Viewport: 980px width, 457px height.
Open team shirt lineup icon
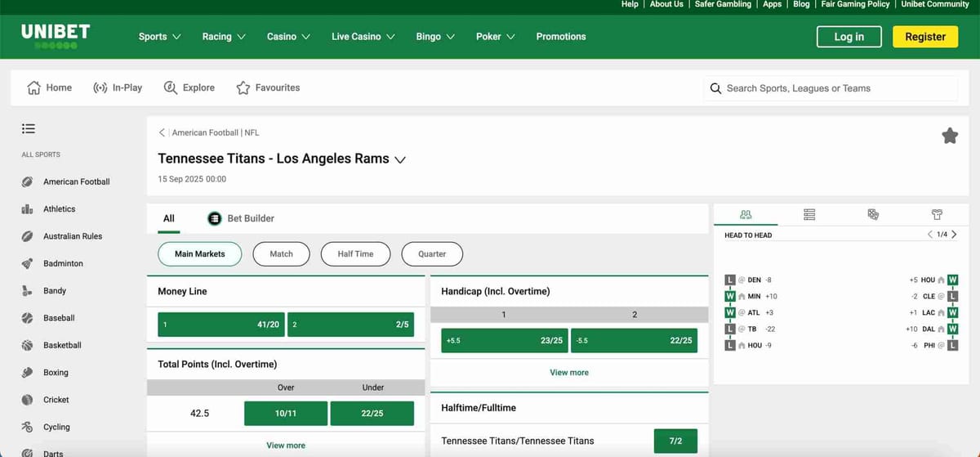coord(938,214)
